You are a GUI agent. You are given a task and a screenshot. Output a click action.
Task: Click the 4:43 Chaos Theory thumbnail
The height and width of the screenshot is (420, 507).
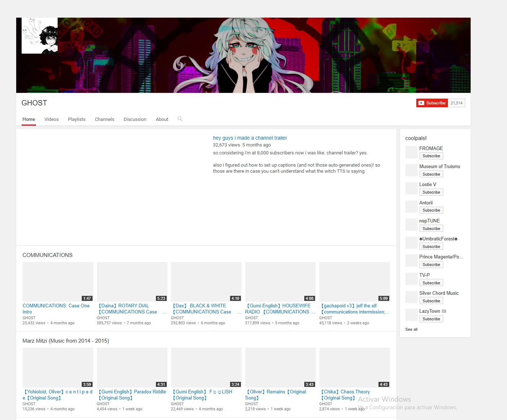(x=355, y=367)
